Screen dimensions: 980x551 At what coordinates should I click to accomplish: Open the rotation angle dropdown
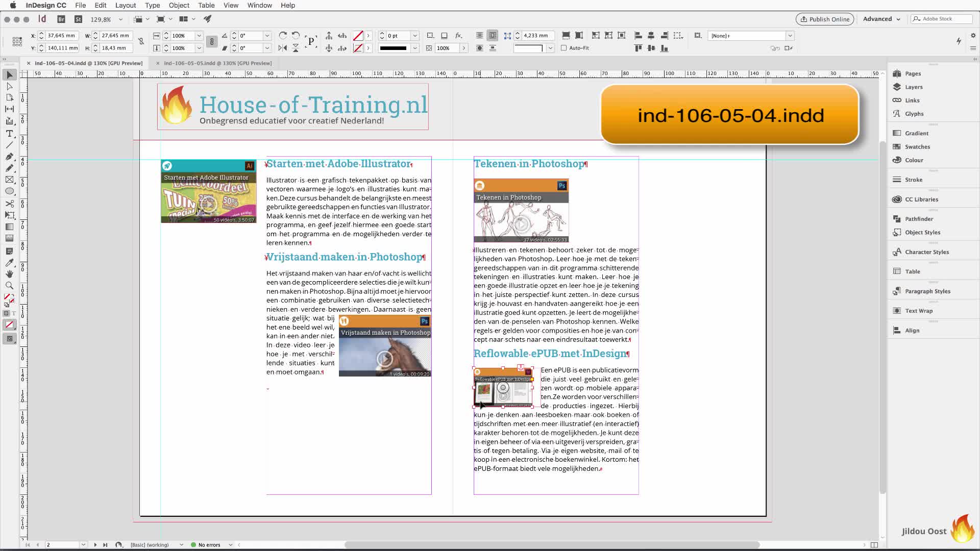click(267, 36)
